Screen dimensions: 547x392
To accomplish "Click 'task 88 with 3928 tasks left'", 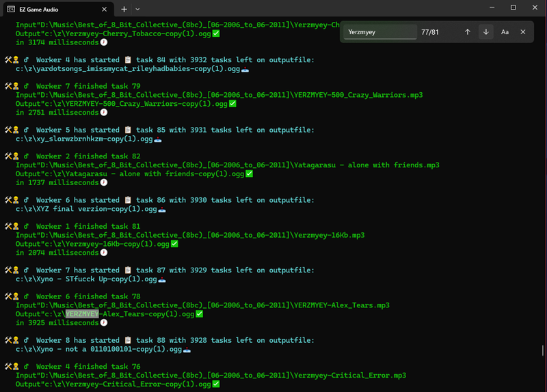I will tap(194, 339).
